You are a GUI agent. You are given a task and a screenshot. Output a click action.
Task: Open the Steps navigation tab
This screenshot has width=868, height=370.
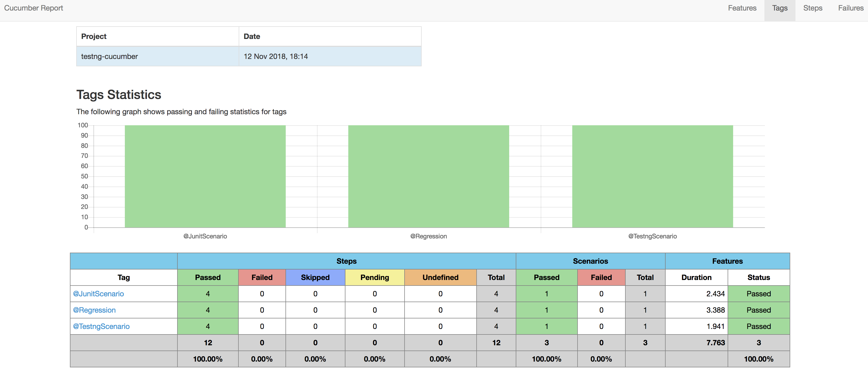812,8
